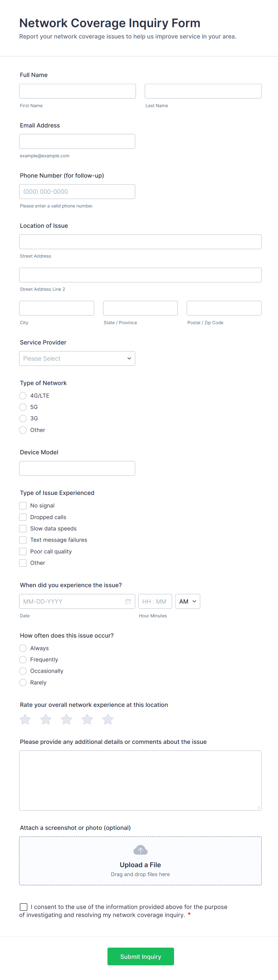Screen dimensions: 278x980
Task: Select the 5G network radio option
Action: click(23, 407)
